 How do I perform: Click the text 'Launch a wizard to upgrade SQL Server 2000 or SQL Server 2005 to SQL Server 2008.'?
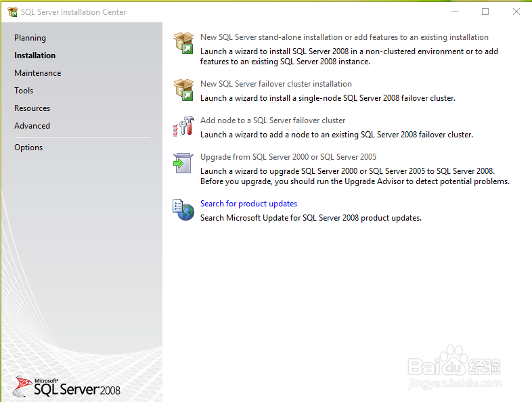click(x=347, y=171)
